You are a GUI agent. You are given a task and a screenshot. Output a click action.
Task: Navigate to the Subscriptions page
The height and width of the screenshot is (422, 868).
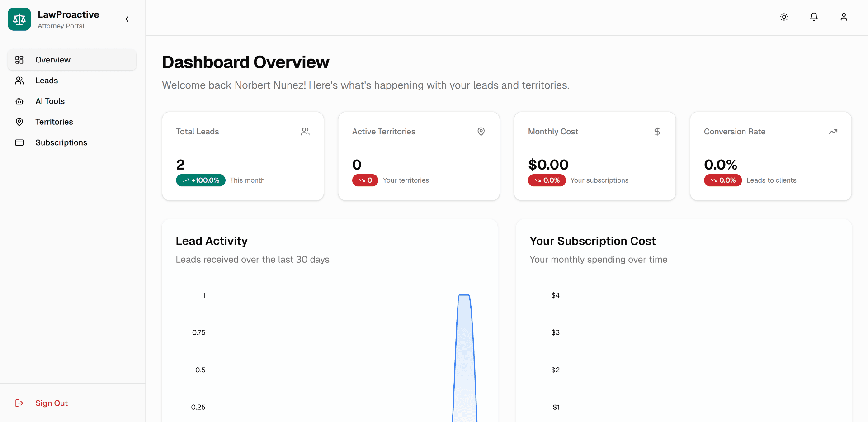click(x=61, y=142)
